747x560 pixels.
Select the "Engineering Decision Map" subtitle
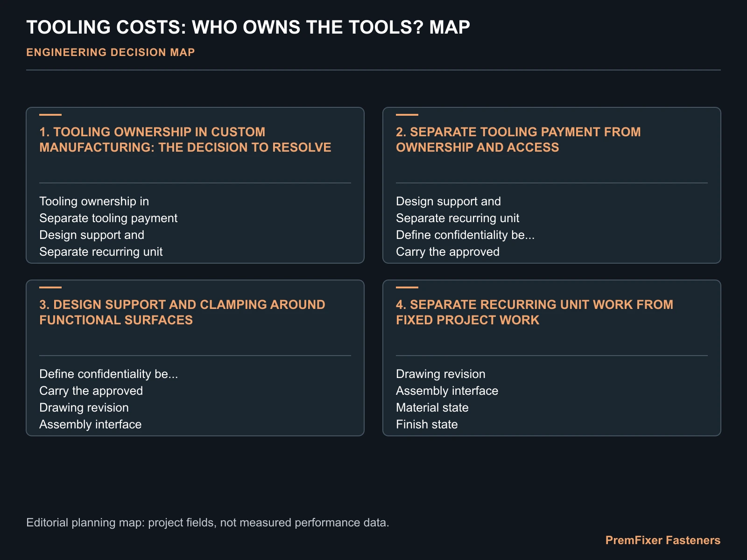point(111,52)
